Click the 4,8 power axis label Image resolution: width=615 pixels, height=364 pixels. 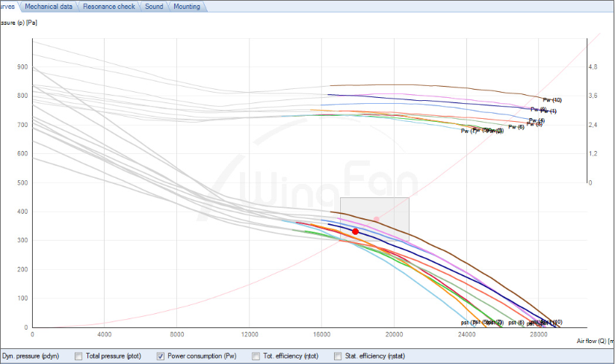[593, 67]
